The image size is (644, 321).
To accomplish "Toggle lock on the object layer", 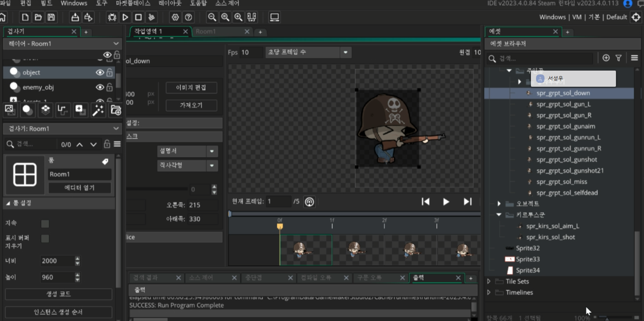I will (110, 73).
